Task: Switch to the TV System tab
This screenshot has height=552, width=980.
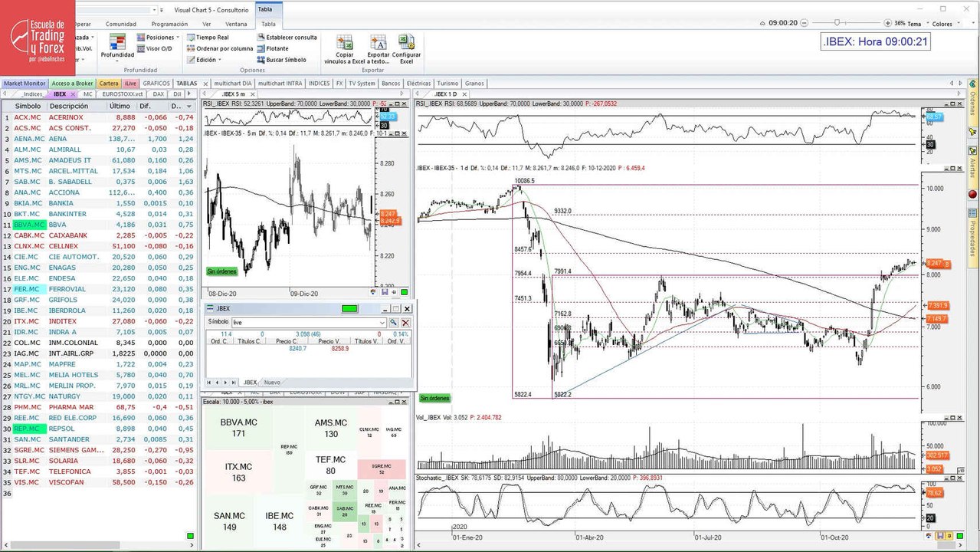Action: [x=362, y=83]
